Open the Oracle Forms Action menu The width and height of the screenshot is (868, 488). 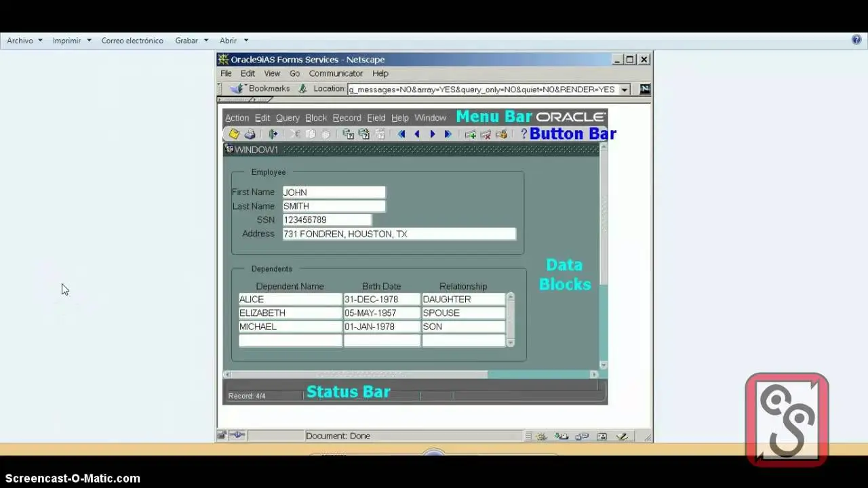click(237, 118)
